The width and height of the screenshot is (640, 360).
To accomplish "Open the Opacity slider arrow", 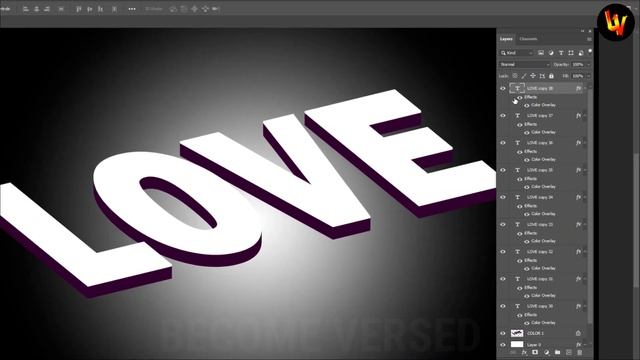I will coord(589,64).
